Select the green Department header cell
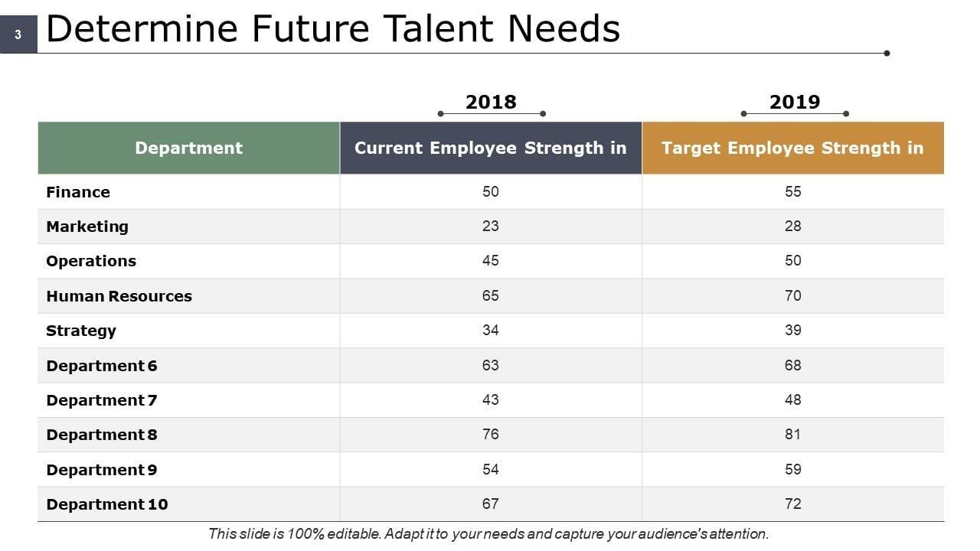980x551 pixels. tap(188, 148)
